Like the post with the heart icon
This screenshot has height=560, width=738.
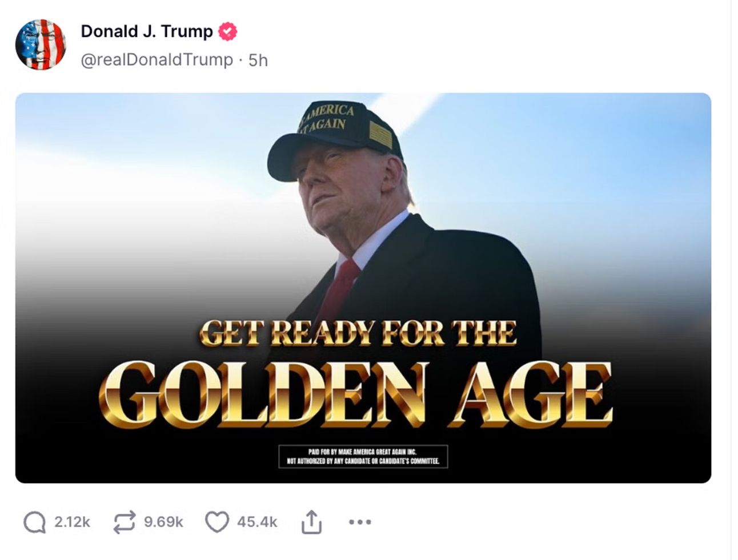216,522
